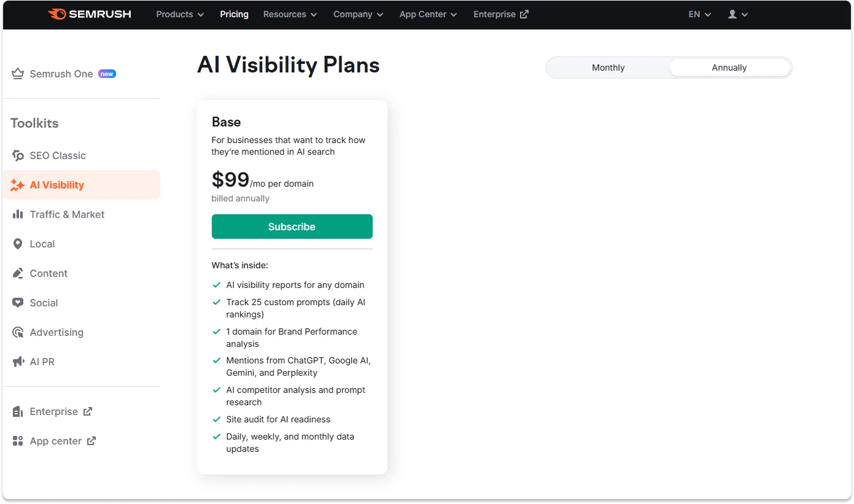This screenshot has height=504, width=854.
Task: Expand the EN language selector
Action: (698, 14)
